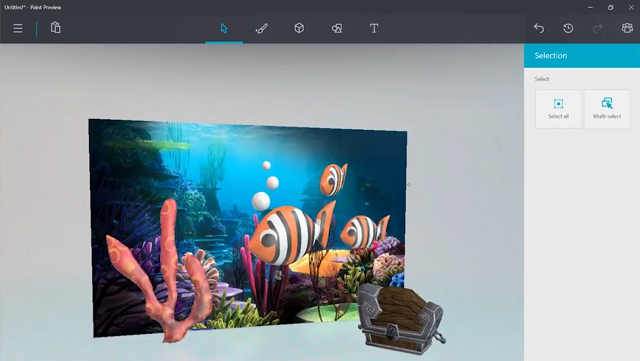Open the Remix community icon
The height and width of the screenshot is (361, 640).
(x=627, y=28)
